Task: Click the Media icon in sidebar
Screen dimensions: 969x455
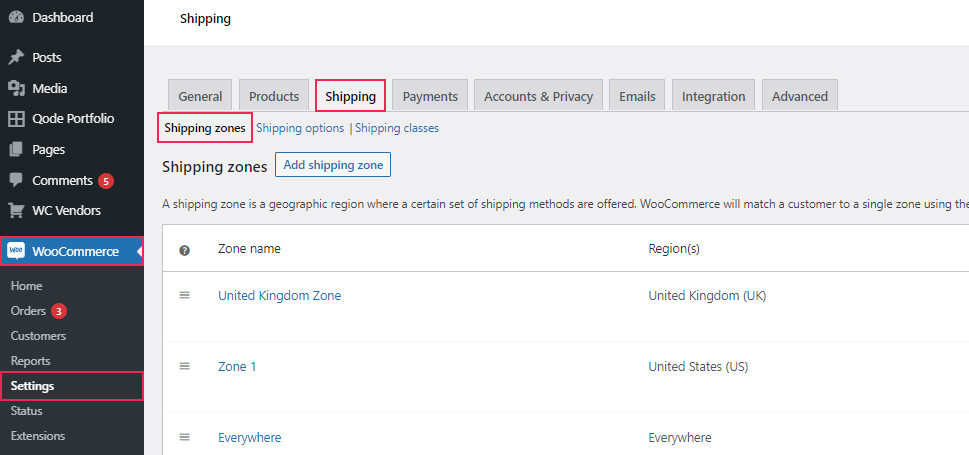Action: coord(16,88)
